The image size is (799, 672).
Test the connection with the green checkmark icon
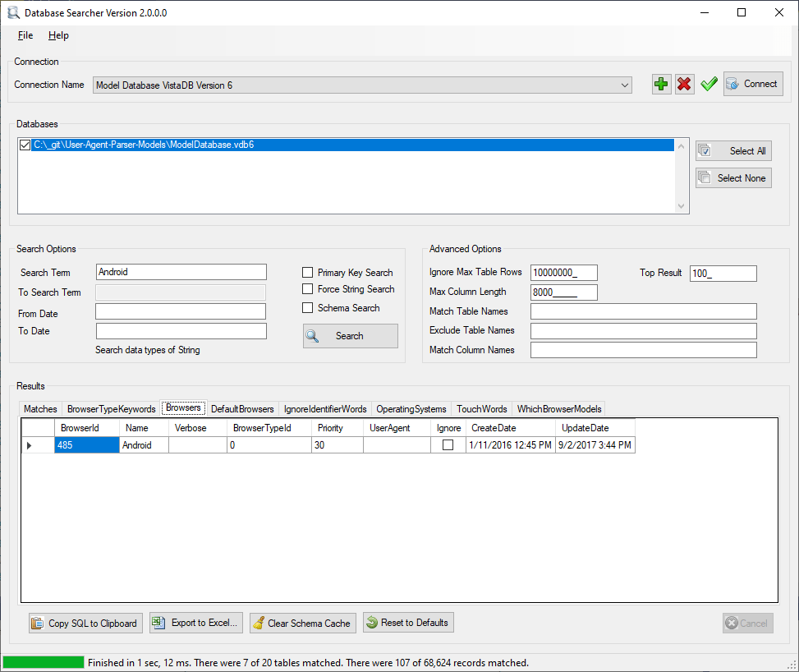pos(708,84)
